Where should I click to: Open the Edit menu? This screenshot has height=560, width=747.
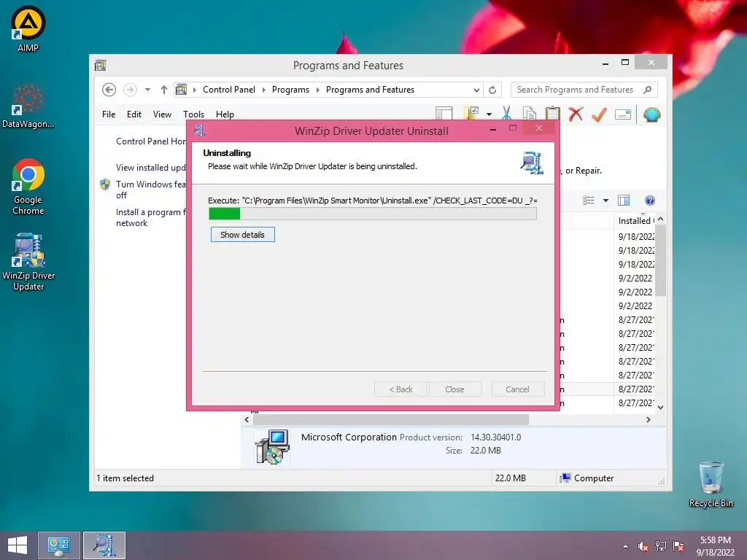(x=134, y=114)
